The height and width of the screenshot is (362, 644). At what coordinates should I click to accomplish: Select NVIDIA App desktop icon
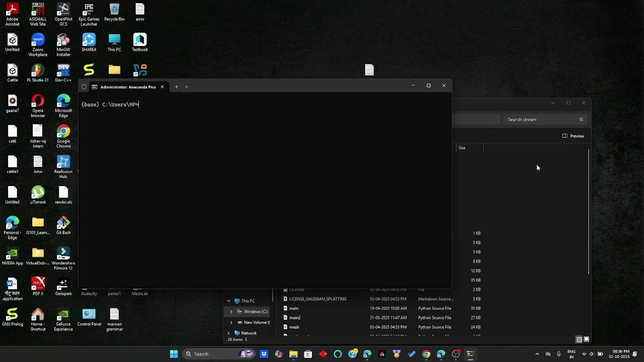[x=12, y=256]
